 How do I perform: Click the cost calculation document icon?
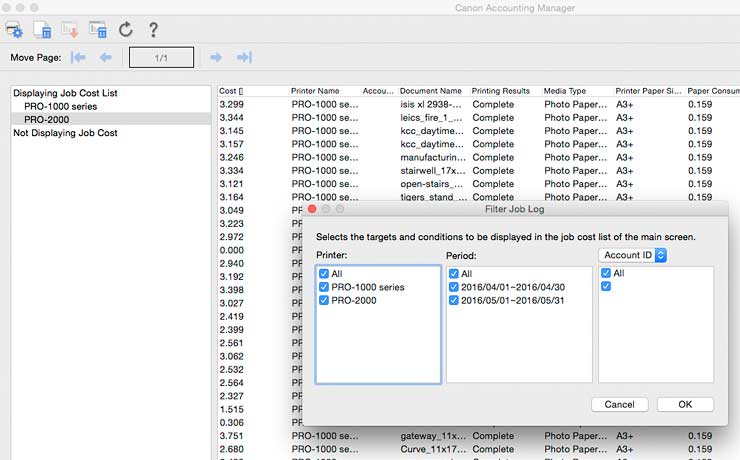pyautogui.click(x=42, y=30)
